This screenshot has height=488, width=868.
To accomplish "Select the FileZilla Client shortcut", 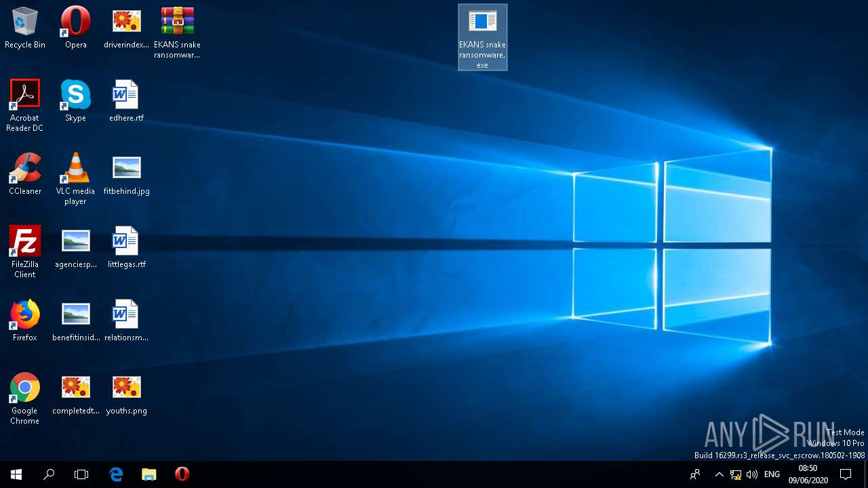I will (x=25, y=252).
